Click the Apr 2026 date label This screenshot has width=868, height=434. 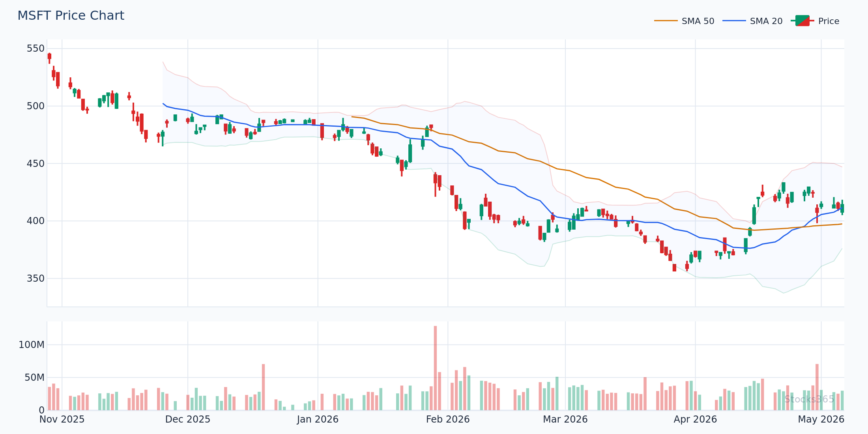(695, 419)
